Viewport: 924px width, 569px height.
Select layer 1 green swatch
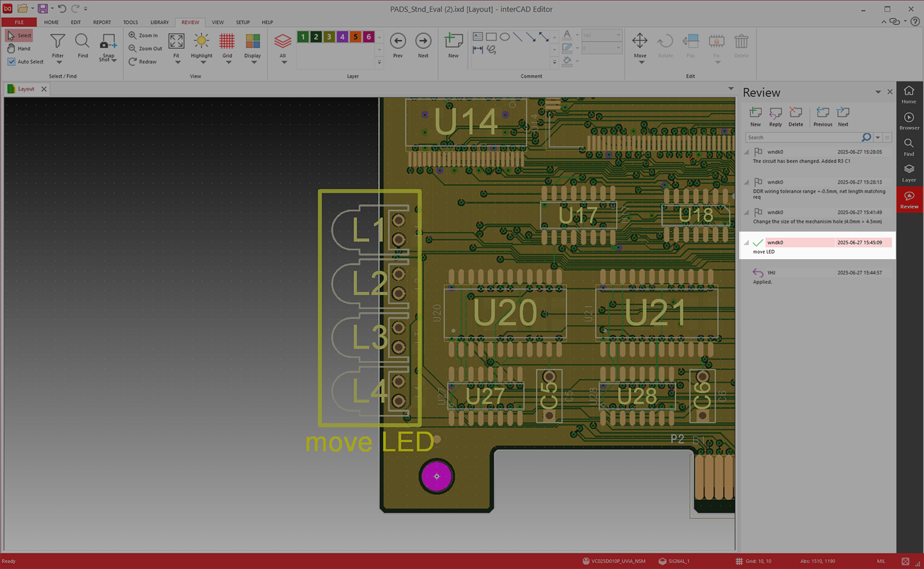(x=303, y=37)
